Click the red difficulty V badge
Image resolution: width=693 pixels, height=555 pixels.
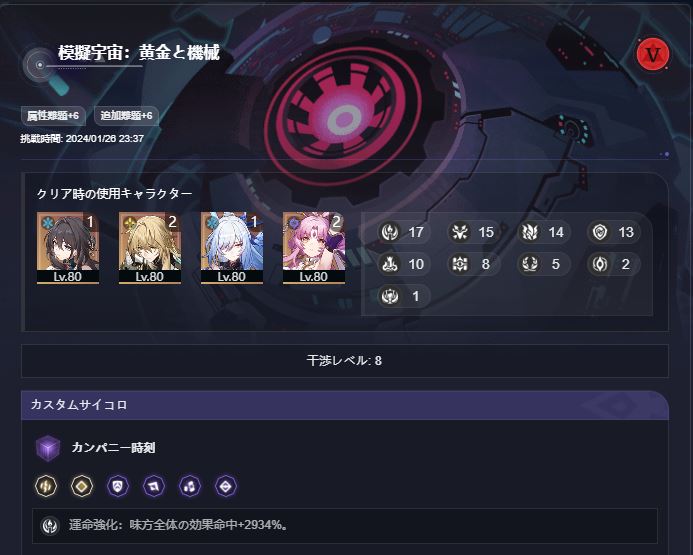click(x=652, y=54)
